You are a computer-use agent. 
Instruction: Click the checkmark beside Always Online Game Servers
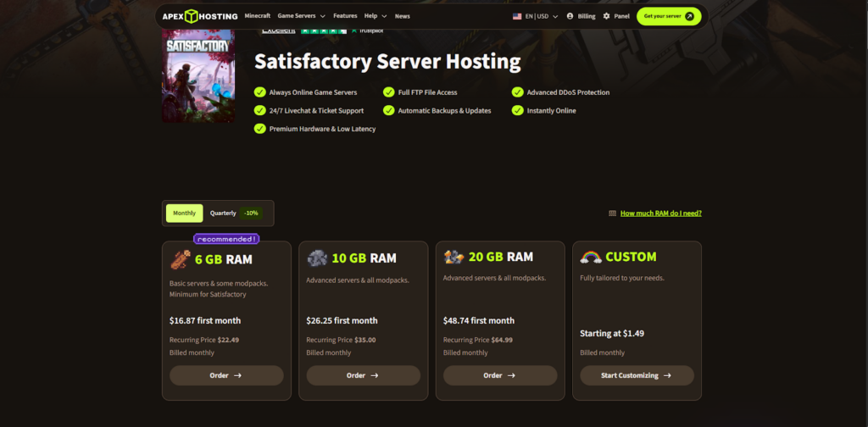(259, 92)
